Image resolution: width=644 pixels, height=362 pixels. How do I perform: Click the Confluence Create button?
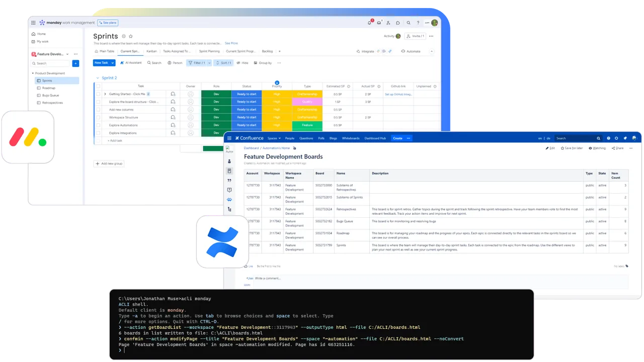click(397, 138)
